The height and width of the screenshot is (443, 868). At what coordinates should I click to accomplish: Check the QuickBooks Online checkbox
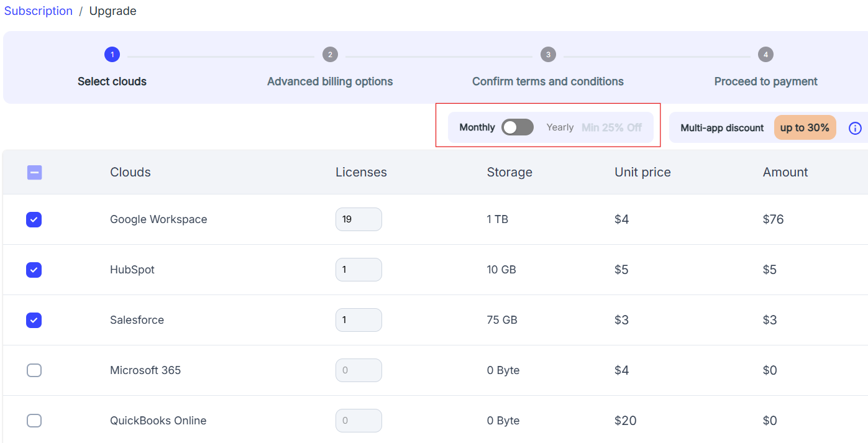[x=34, y=421]
